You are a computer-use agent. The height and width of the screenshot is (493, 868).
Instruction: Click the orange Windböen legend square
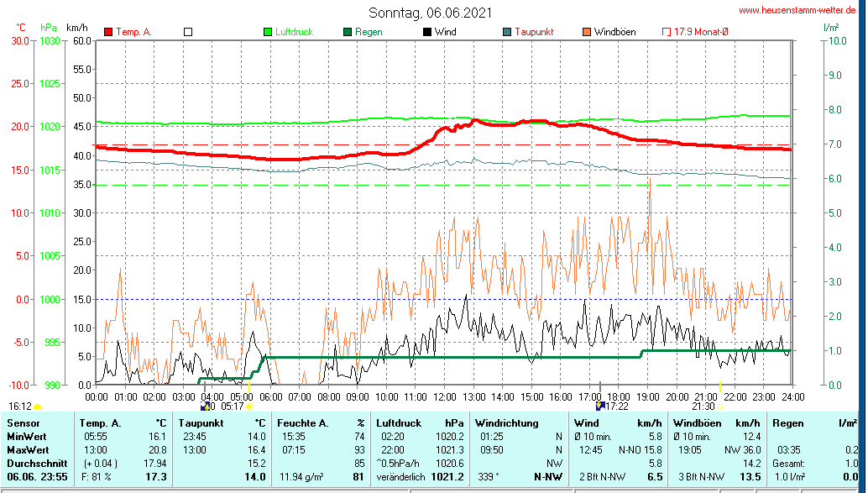(586, 32)
